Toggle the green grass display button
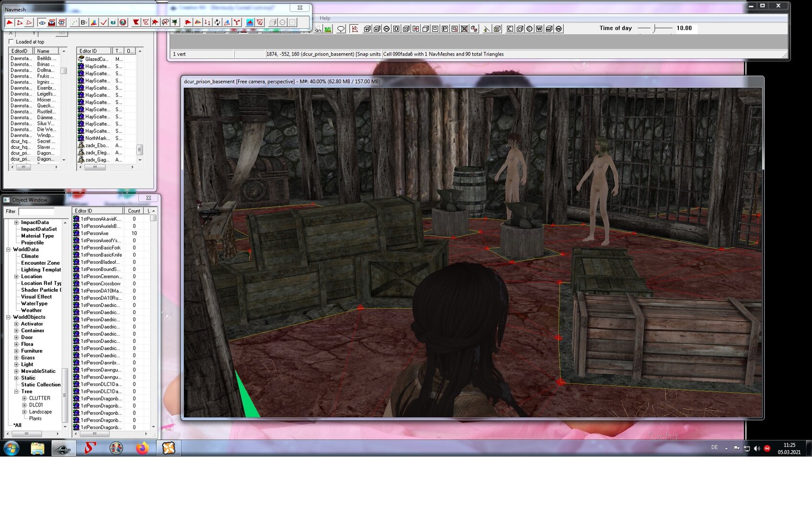Viewport: 812px width, 517px height. click(x=328, y=29)
